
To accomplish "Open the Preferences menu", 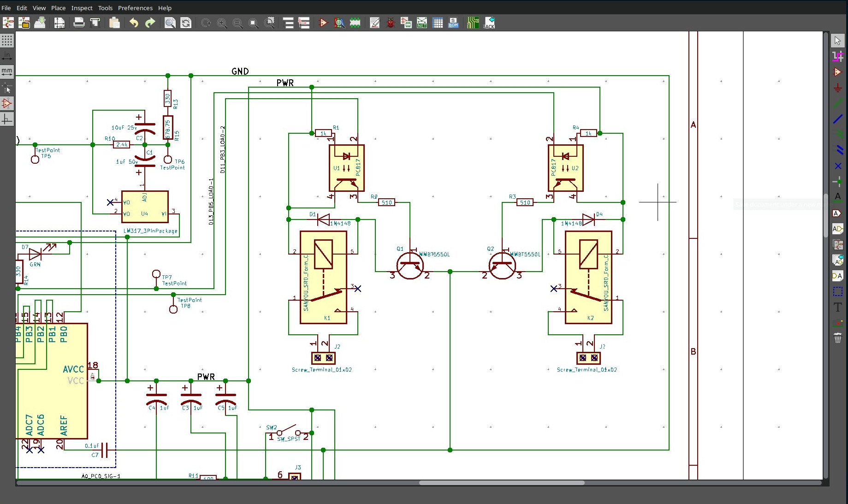I will point(135,8).
